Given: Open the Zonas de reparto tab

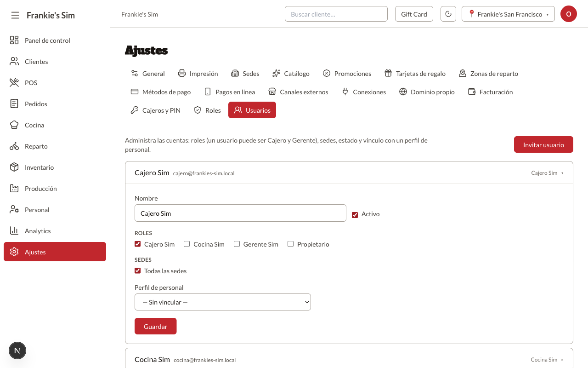Looking at the screenshot, I should 488,74.
